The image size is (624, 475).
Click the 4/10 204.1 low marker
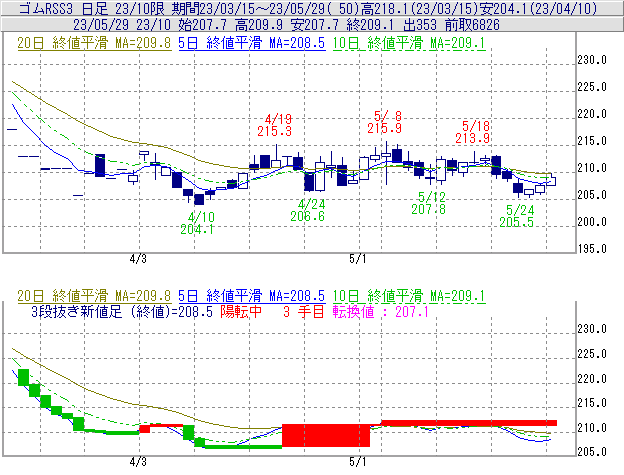[197, 223]
